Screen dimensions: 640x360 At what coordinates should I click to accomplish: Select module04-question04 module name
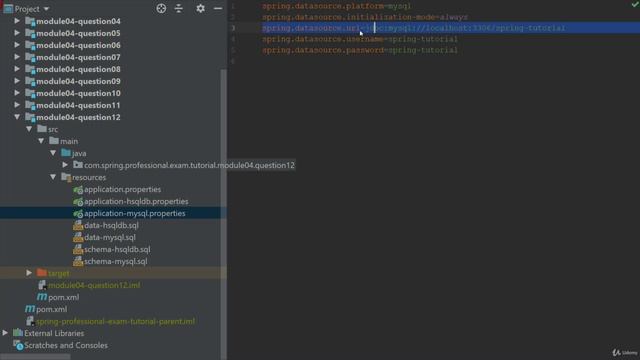pos(78,21)
